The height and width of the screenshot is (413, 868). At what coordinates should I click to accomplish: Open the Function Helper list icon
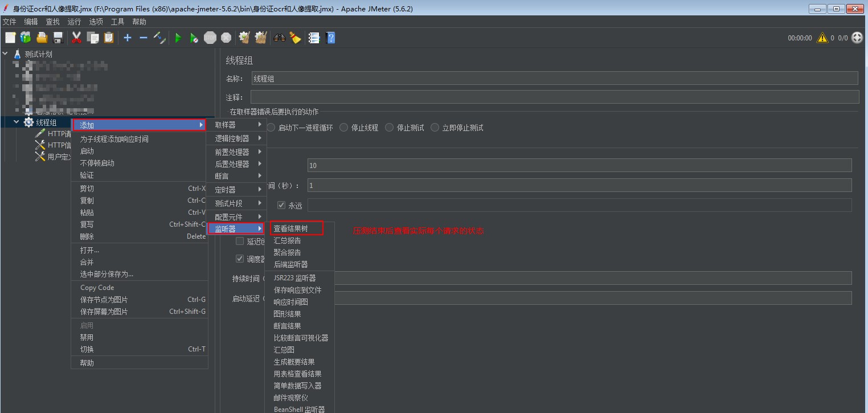(314, 38)
